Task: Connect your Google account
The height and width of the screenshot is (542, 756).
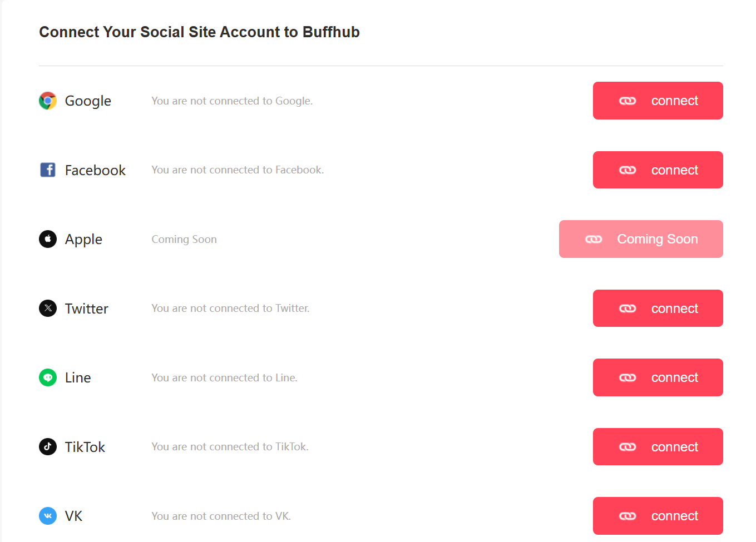Action: [x=658, y=101]
